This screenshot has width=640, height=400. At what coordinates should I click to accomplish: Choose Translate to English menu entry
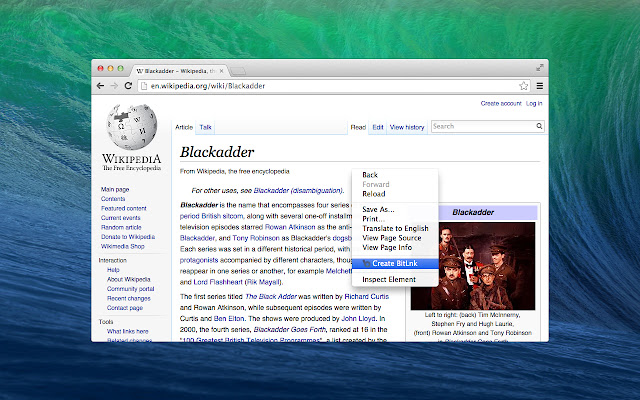tap(395, 228)
